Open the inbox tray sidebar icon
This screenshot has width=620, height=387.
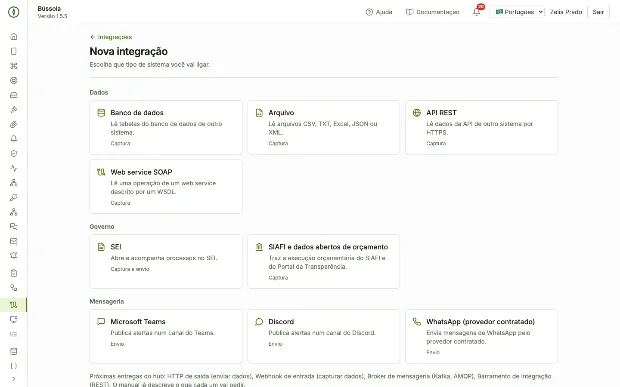point(13,95)
